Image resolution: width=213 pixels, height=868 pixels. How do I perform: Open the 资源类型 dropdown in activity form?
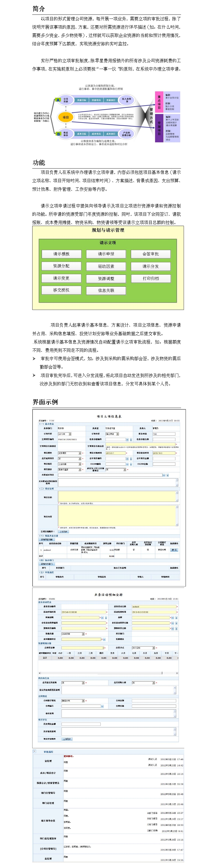coord(73,634)
